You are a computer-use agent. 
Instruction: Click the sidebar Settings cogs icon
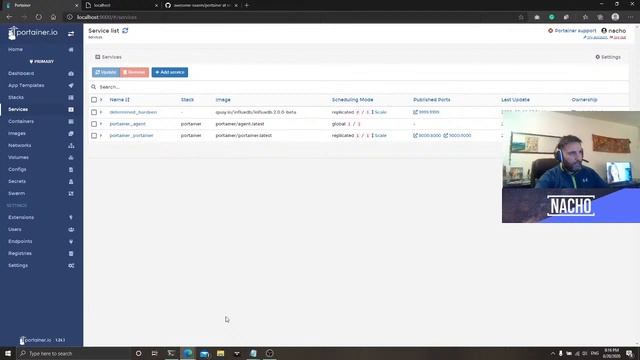click(71, 266)
